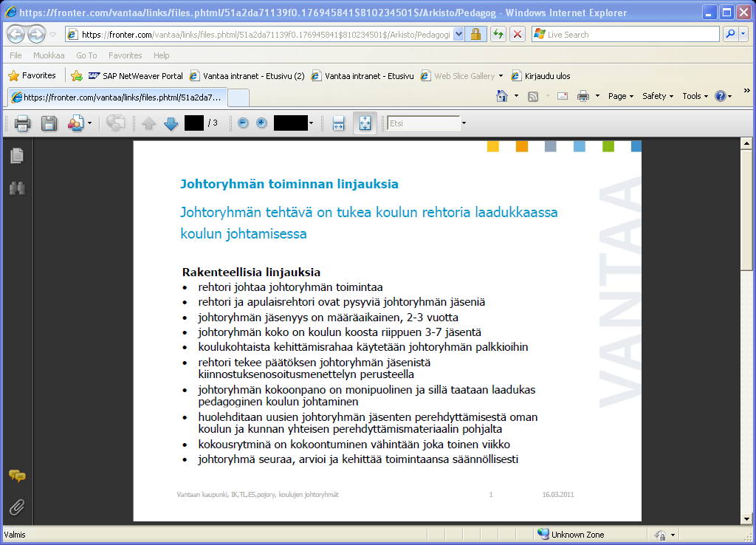Open Kirjaudu ulos bookmark
Viewport: 756px width, 545px height.
pyautogui.click(x=540, y=76)
